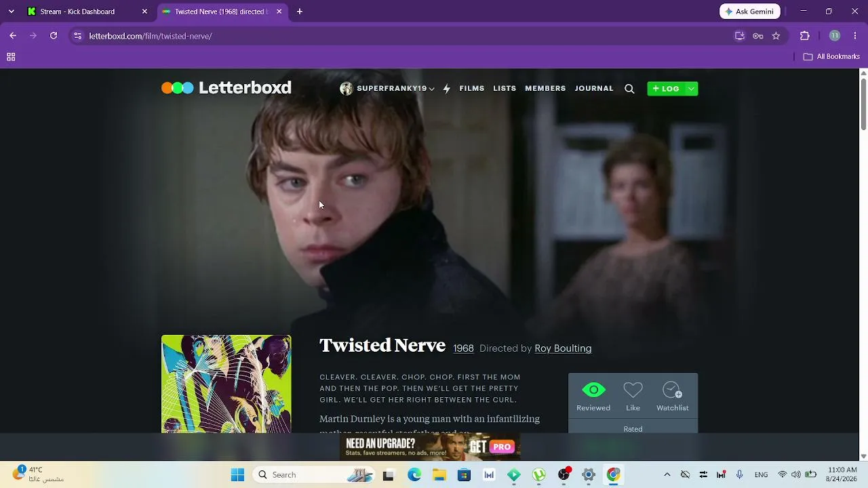Click the green LOG button
The width and height of the screenshot is (868, 488).
(x=666, y=89)
